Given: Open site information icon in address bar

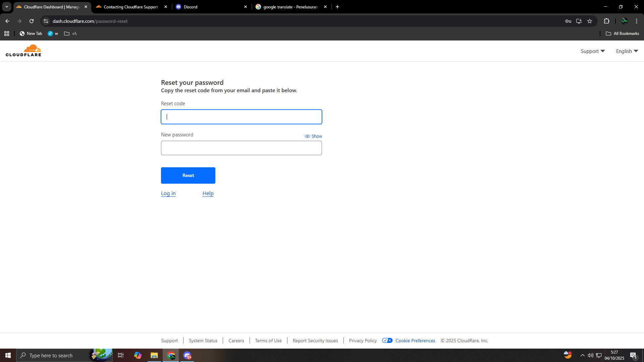Looking at the screenshot, I should click(46, 21).
